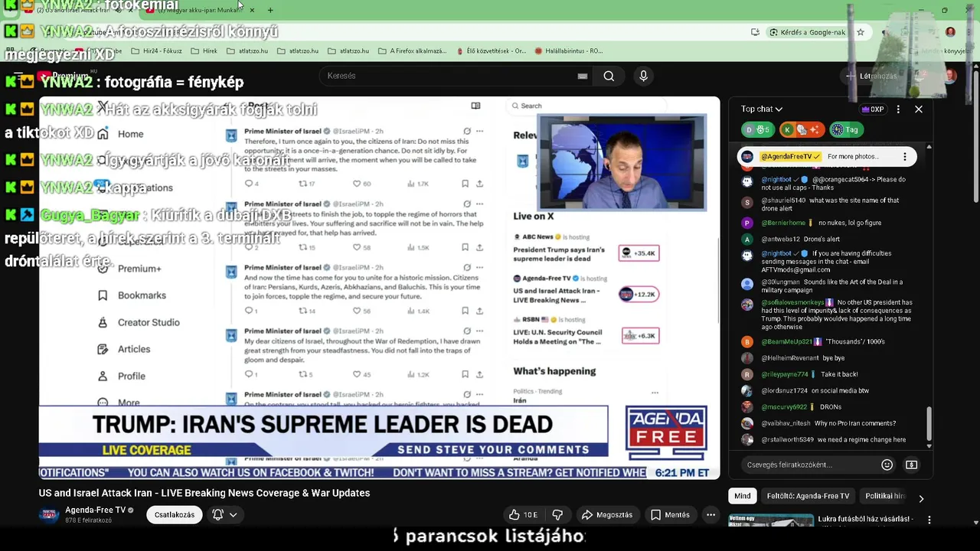Viewport: 980px width, 551px height.
Task: Save the video with Mentés
Action: coord(670,515)
